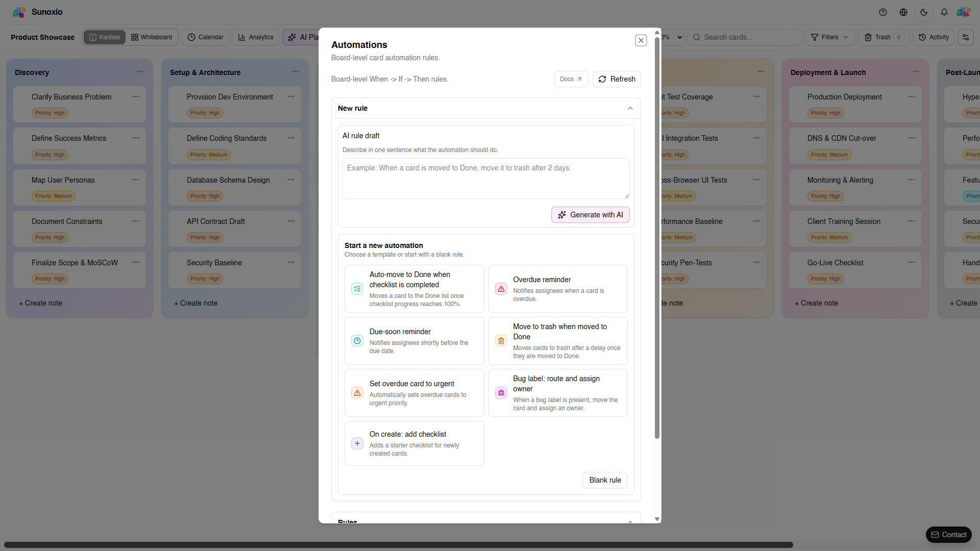Screen dimensions: 980x551
Task: Open the language globe icon
Action: (x=903, y=12)
